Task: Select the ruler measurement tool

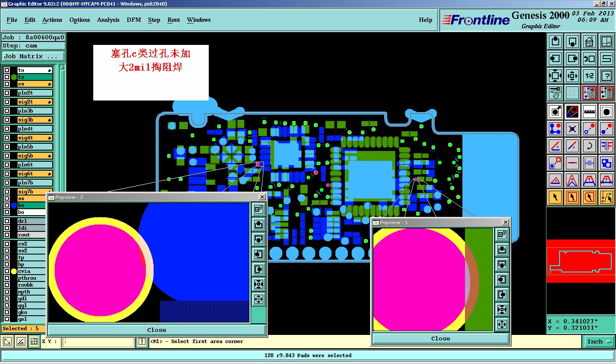Action: (589, 112)
